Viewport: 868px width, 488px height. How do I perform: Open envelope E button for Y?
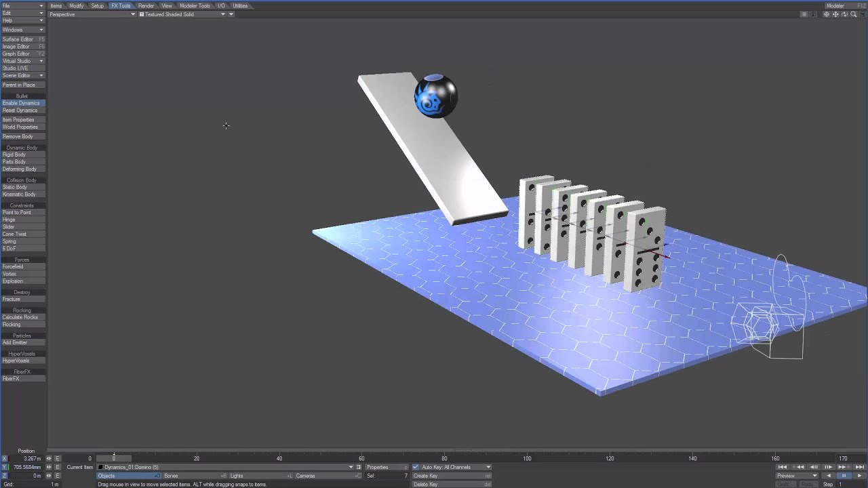(58, 467)
